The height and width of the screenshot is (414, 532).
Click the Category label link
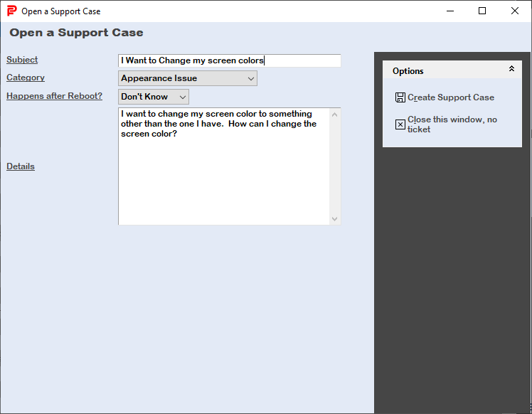point(26,78)
